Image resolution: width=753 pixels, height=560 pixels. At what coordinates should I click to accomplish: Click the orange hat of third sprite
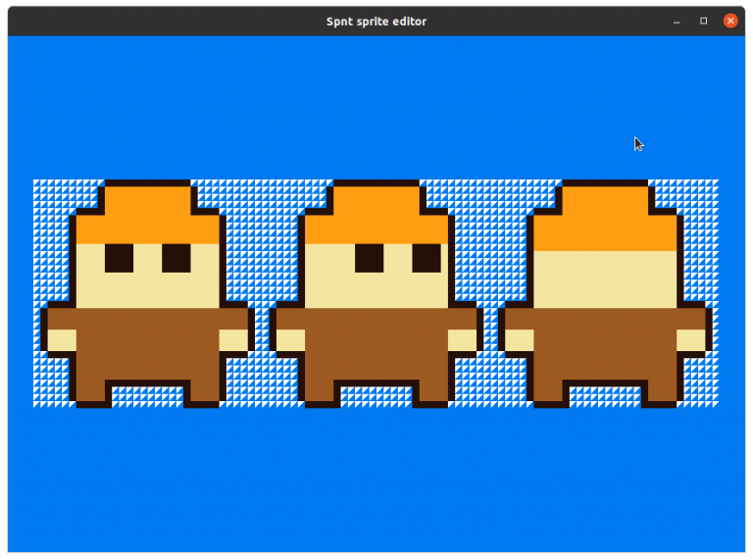click(605, 219)
